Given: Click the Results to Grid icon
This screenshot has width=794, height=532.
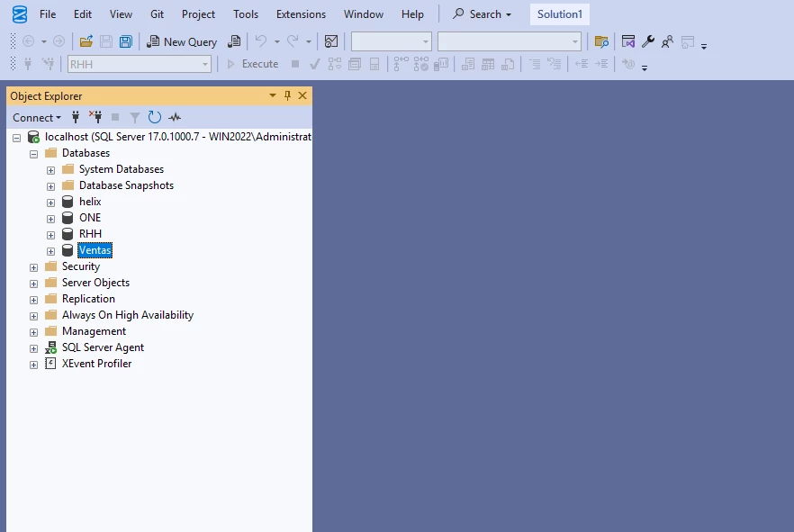Looking at the screenshot, I should (488, 64).
